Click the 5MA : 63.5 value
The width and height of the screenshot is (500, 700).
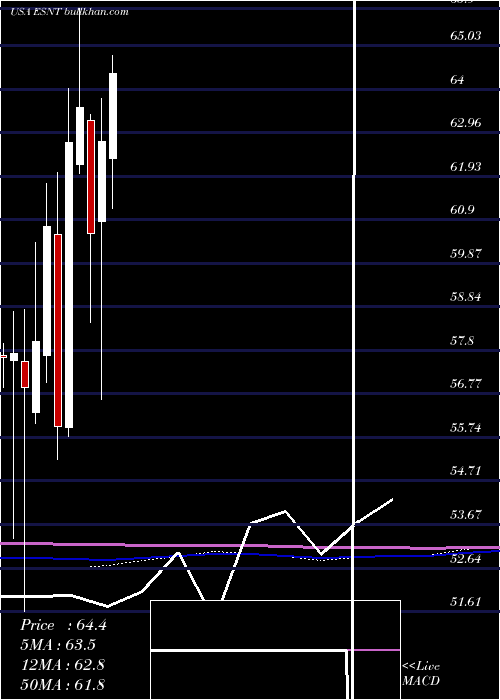point(59,645)
